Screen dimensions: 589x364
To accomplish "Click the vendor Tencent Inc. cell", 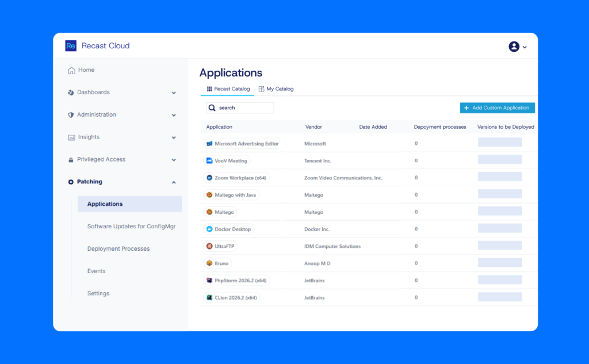I will (x=318, y=161).
